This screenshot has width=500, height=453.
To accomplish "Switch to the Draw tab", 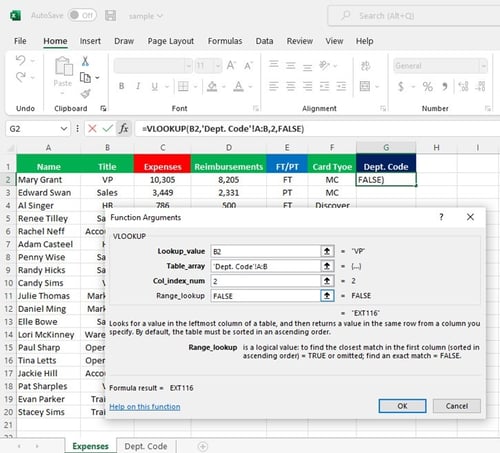I will [x=124, y=41].
